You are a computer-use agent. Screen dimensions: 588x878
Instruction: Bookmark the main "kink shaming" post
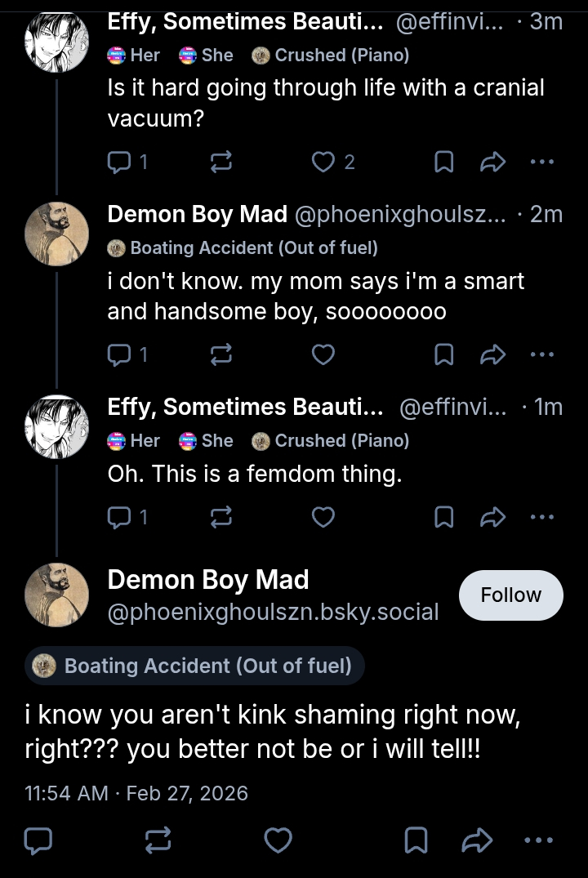416,840
